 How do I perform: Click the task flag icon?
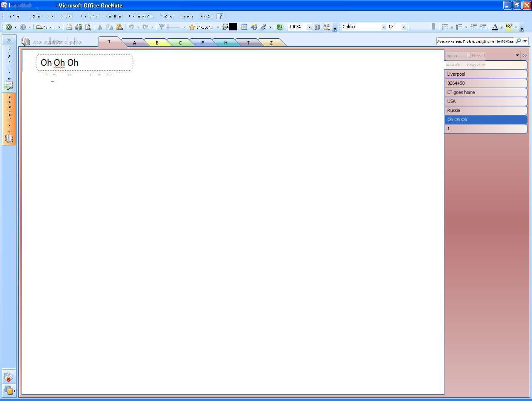(x=162, y=27)
